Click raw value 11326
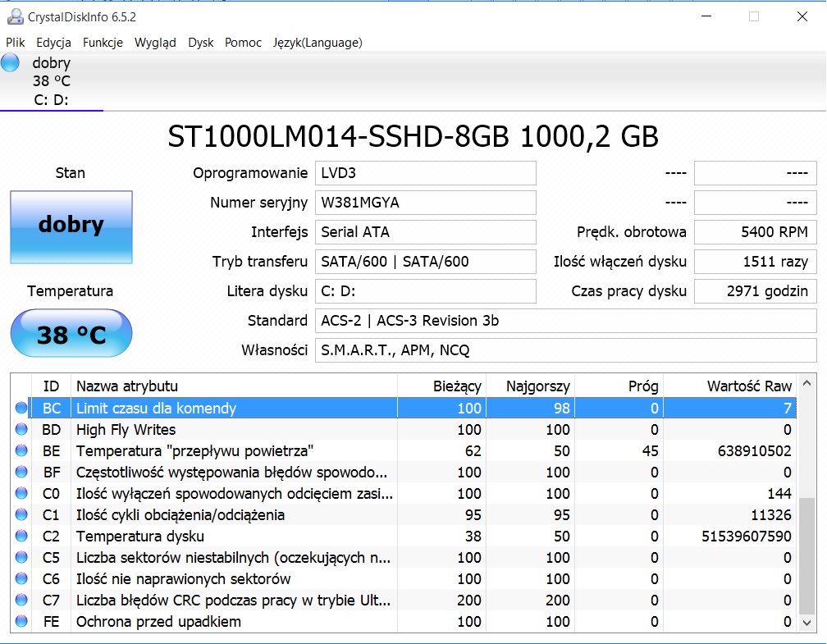Viewport: 827px width, 644px height. [771, 514]
